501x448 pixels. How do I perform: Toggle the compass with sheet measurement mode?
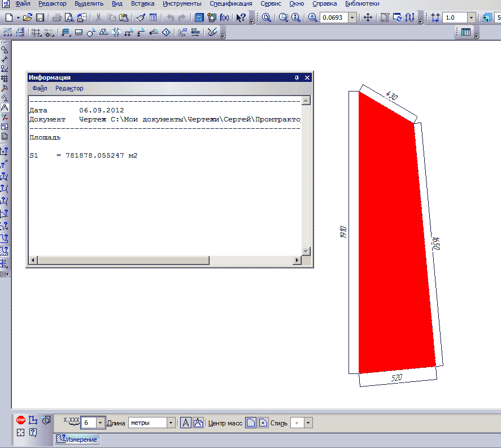click(x=198, y=423)
